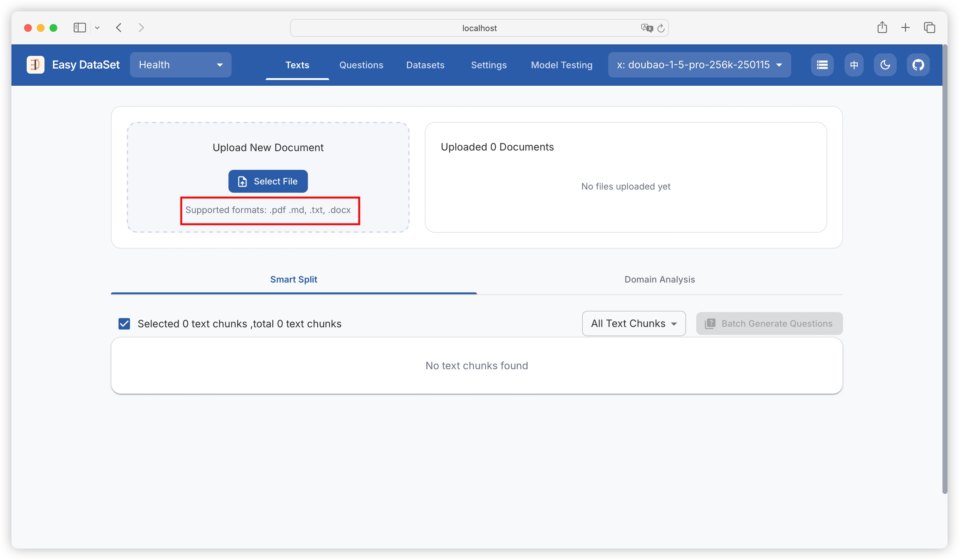Click the Easy DataSet logo icon

35,64
